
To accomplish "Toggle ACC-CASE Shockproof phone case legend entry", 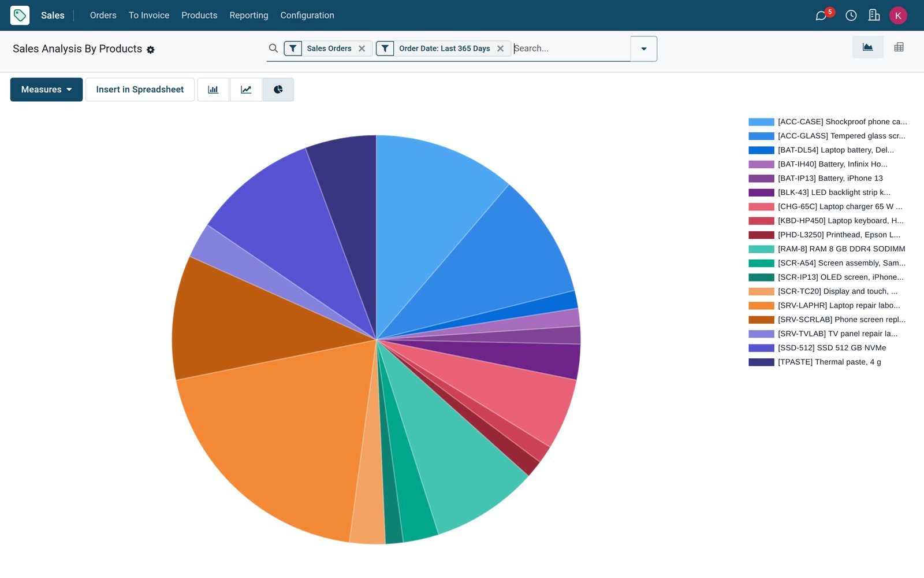I will click(x=828, y=122).
